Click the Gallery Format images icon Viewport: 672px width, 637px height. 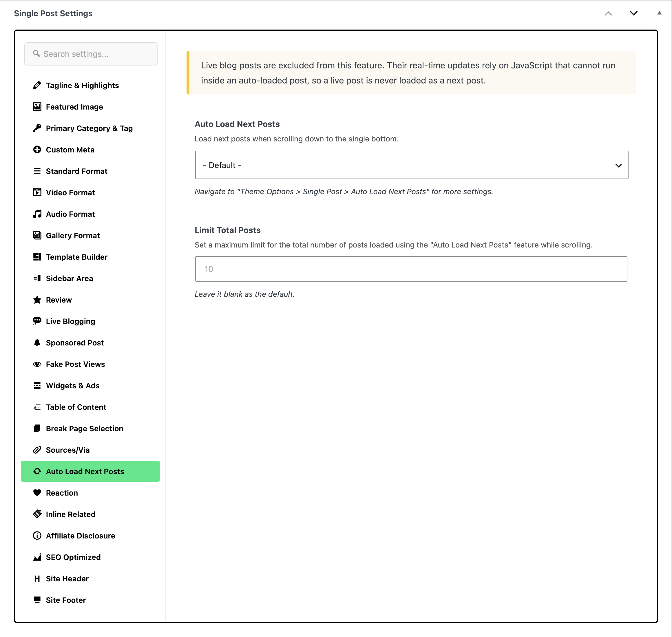pyautogui.click(x=37, y=235)
